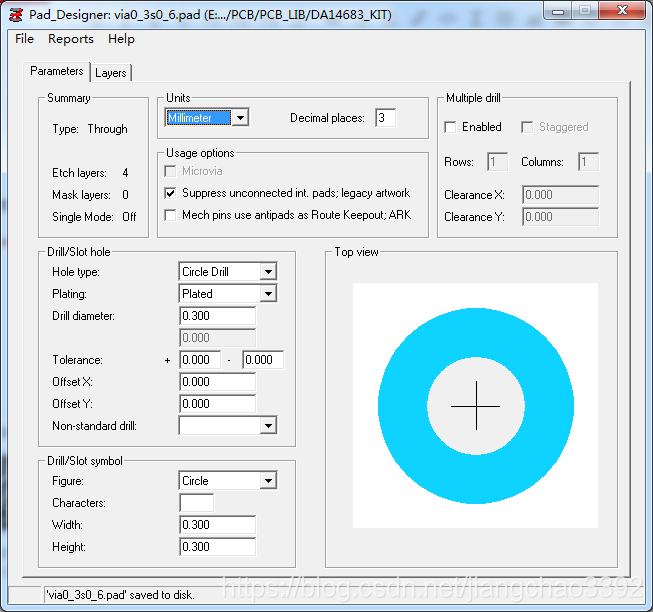Viewport: 653px width, 612px height.
Task: Click the 'Type: Through' summary text
Action: (90, 129)
